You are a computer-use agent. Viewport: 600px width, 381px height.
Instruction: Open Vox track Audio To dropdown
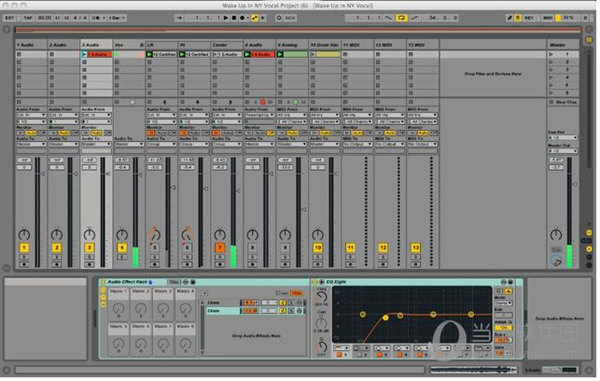click(129, 144)
